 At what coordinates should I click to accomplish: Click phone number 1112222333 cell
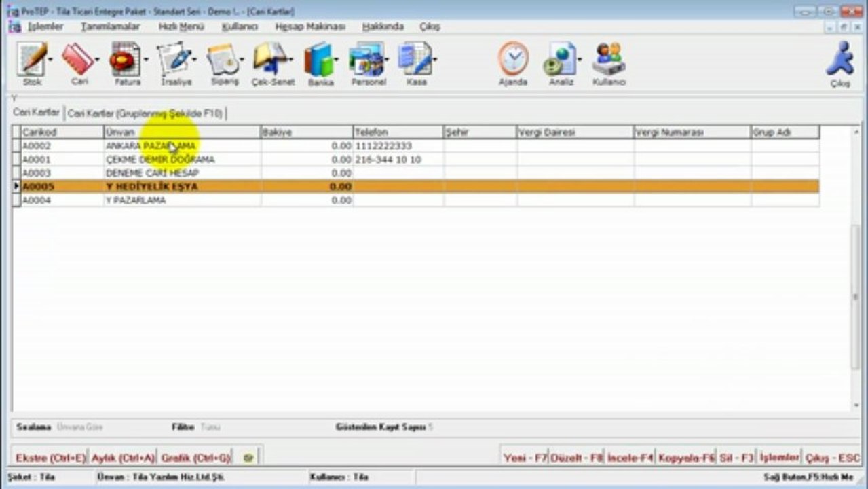pyautogui.click(x=398, y=146)
